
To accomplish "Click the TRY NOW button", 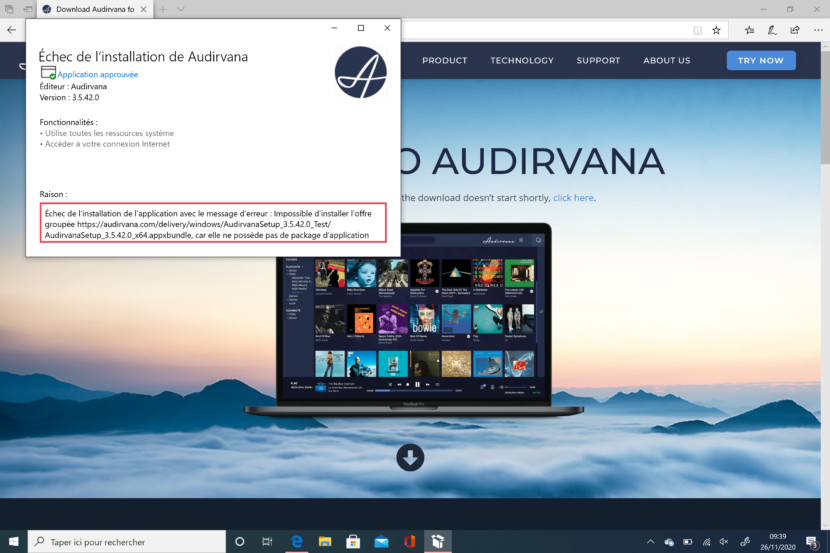I will click(x=761, y=60).
